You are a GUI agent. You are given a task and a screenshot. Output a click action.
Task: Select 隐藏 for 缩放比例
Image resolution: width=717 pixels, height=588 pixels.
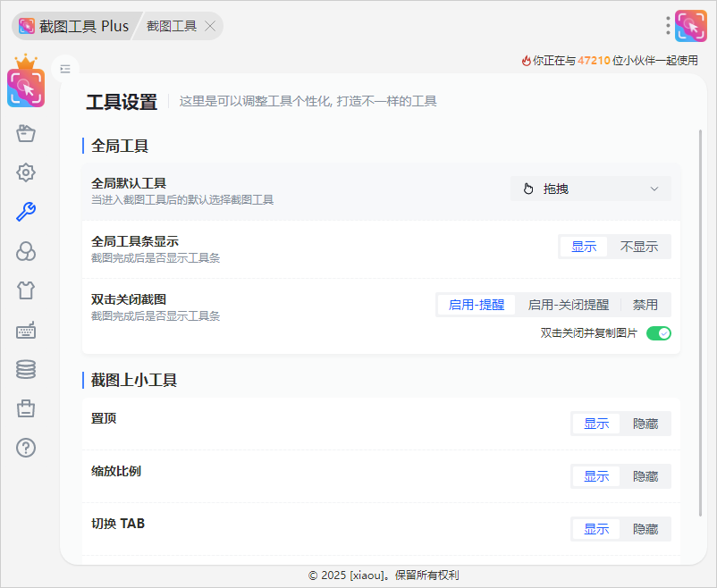(645, 476)
